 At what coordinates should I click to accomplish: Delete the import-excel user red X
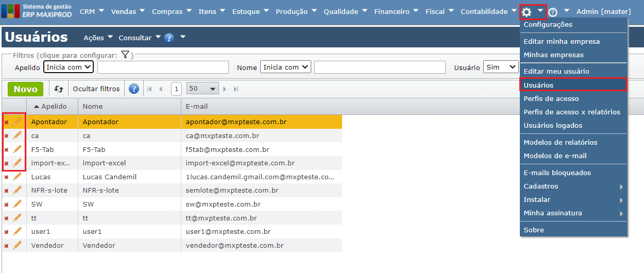(x=6, y=164)
